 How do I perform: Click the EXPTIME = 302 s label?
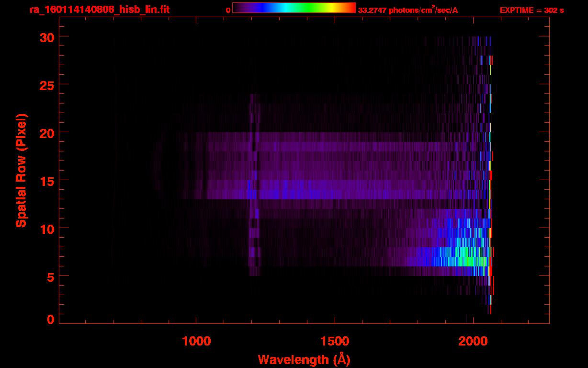pos(531,10)
